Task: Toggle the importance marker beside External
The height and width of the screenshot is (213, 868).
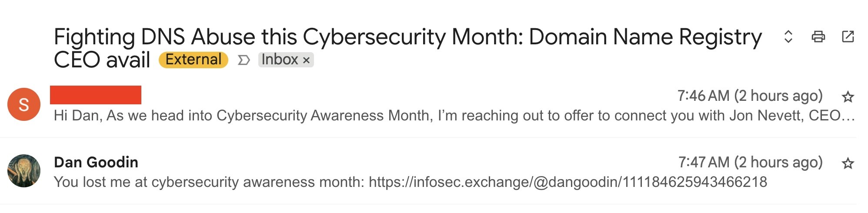Action: 244,60
